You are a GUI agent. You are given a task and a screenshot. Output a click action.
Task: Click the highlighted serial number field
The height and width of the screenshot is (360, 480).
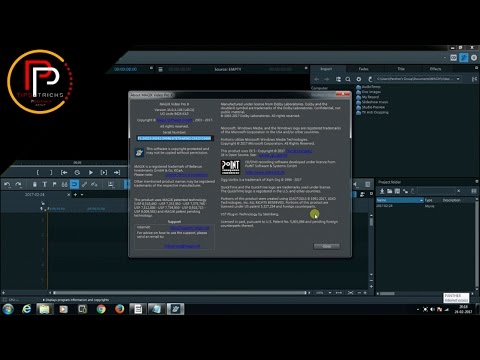[174, 138]
